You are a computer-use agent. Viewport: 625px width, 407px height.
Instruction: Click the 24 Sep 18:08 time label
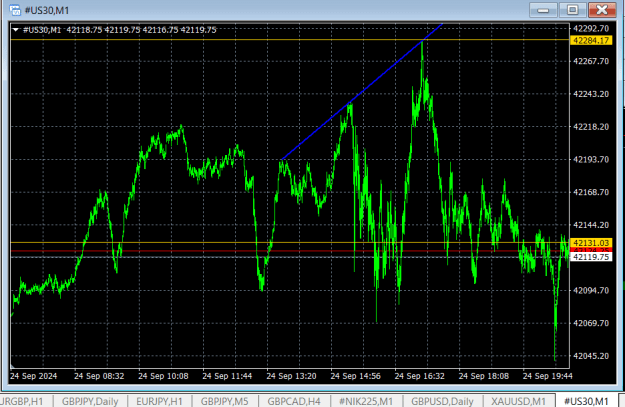tap(483, 376)
